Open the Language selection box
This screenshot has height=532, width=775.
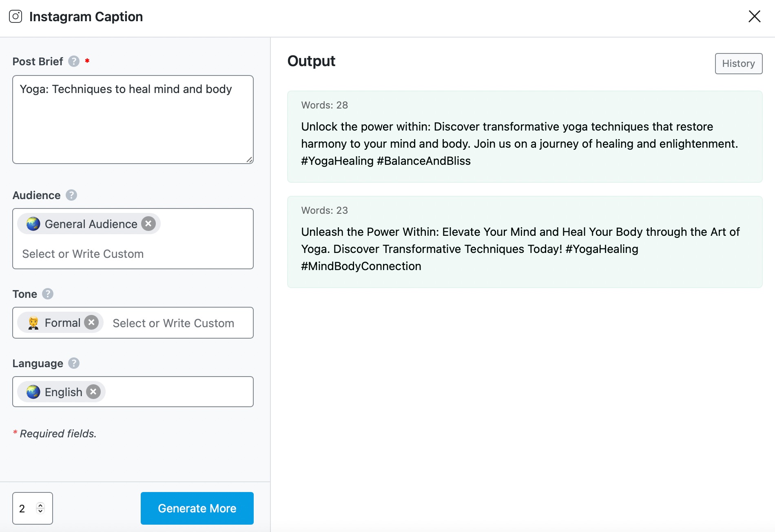(133, 392)
